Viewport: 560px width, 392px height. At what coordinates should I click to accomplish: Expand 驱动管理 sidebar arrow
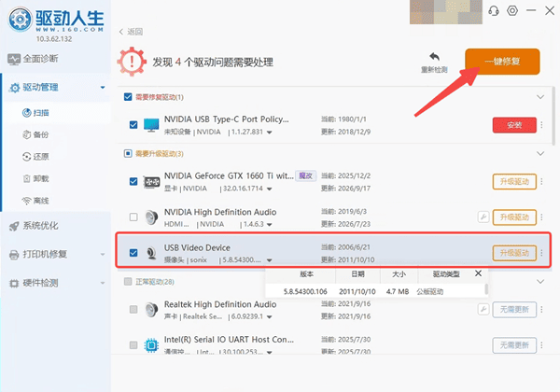coord(103,88)
